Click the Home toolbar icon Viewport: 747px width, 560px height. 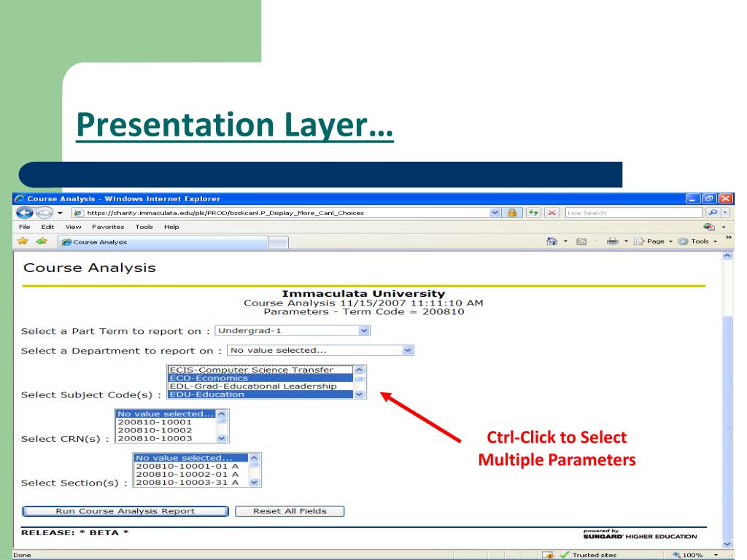click(x=551, y=241)
